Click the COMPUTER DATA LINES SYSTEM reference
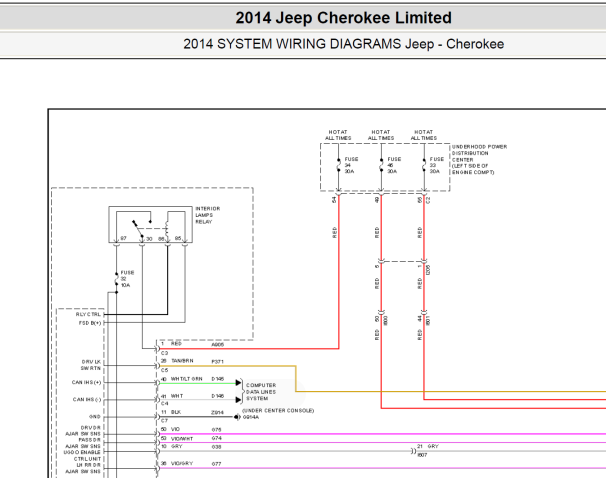 point(261,391)
